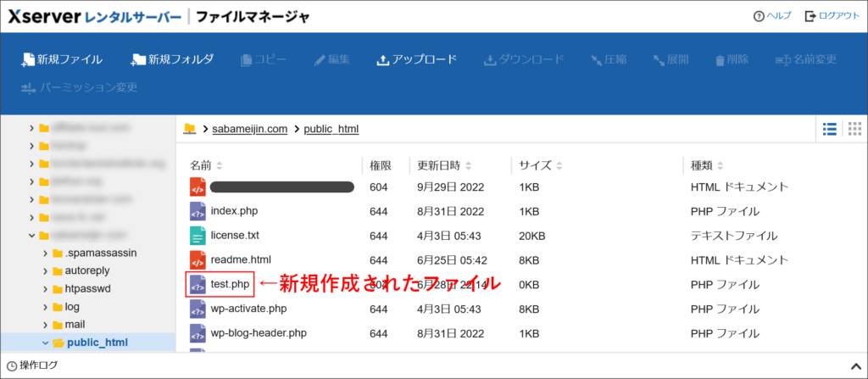Expand the mail folder chevron
Image resolution: width=868 pixels, height=379 pixels.
pos(46,325)
